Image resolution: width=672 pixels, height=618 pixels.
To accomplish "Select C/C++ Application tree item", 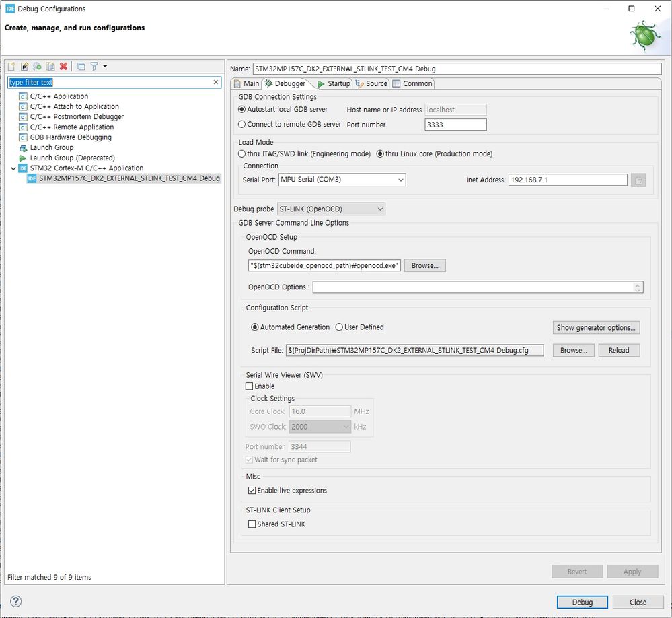I will click(x=59, y=96).
